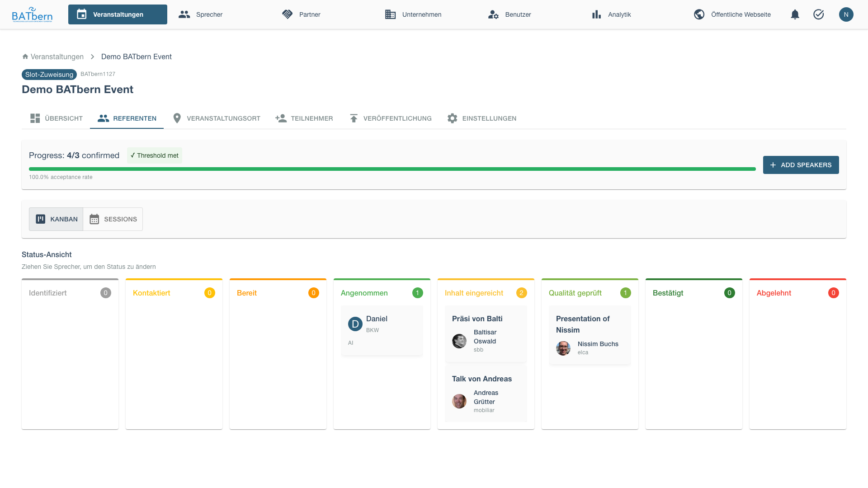This screenshot has width=868, height=488.
Task: Open the Übersicht tab
Action: (x=56, y=118)
